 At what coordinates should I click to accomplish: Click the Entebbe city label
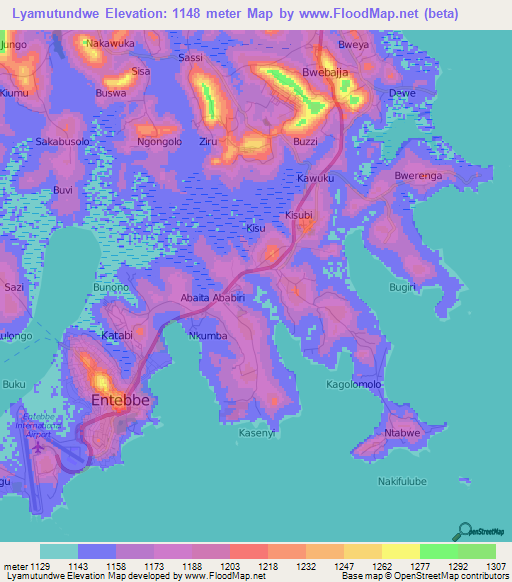point(121,400)
